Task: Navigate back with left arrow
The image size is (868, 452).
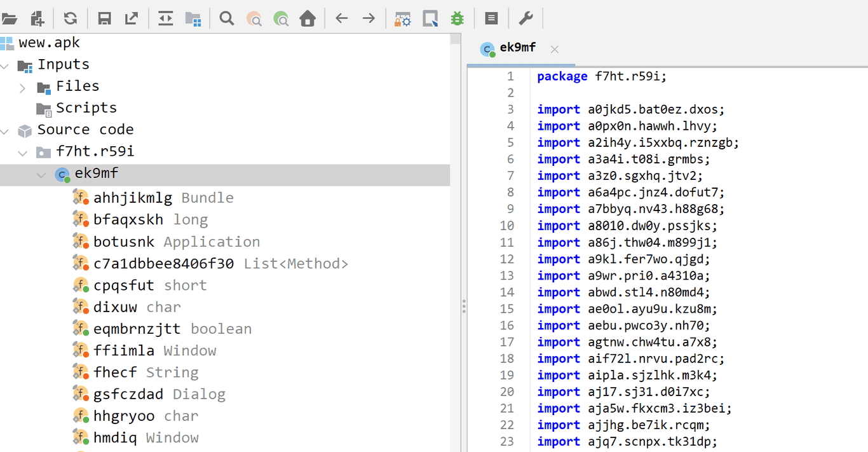Action: (342, 18)
